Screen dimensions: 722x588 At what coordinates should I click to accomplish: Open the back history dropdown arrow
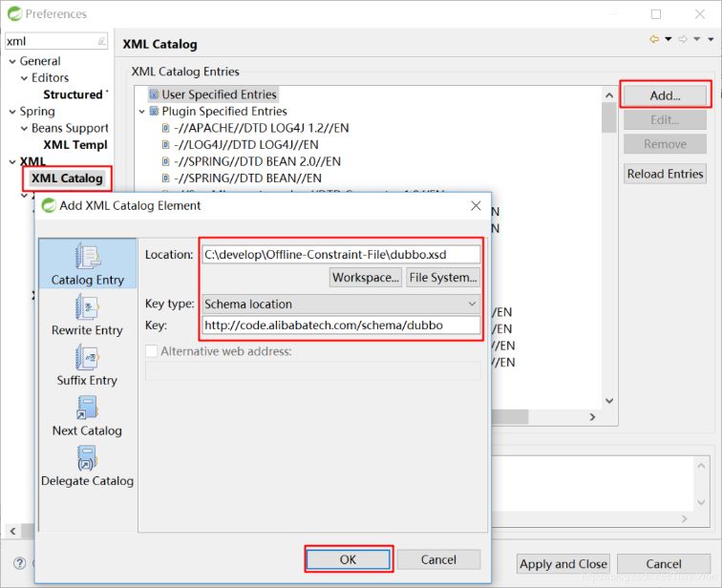coord(669,39)
